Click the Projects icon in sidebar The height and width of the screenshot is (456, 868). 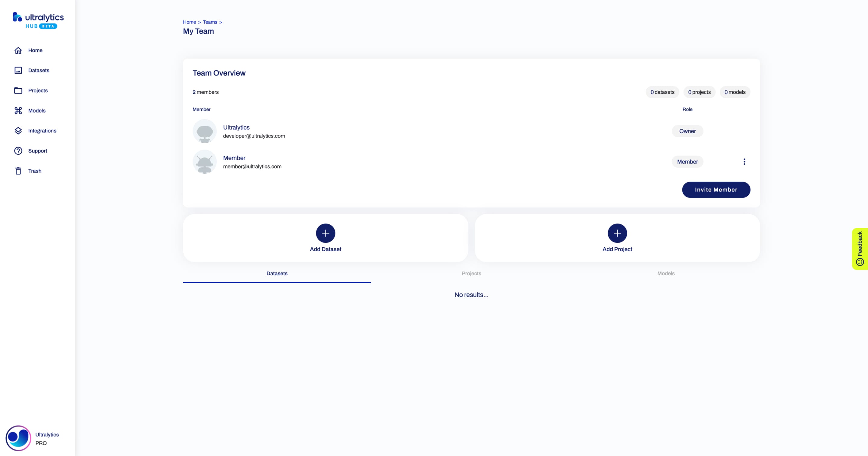(18, 90)
